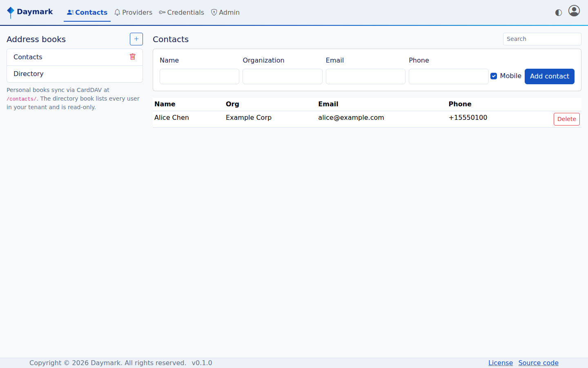The image size is (588, 368).
Task: Uncheck the Mobile checkbox
Action: click(494, 76)
